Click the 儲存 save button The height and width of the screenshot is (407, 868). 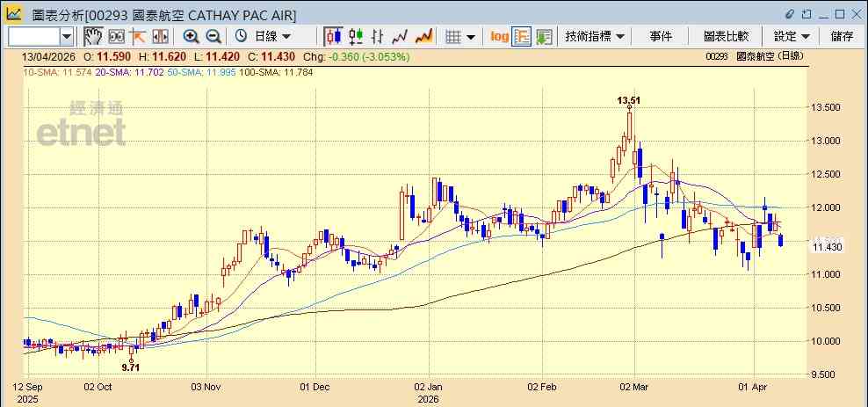coord(842,37)
